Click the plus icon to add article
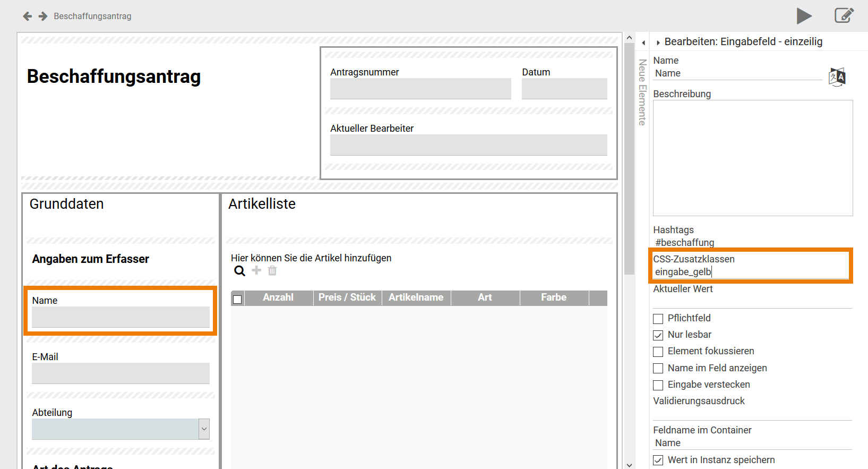868x469 pixels. [256, 270]
